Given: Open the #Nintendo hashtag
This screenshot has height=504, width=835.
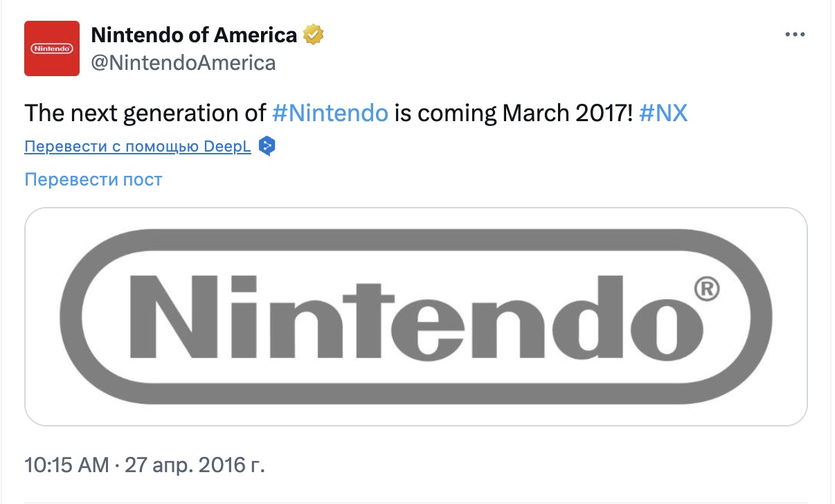Looking at the screenshot, I should pos(330,113).
